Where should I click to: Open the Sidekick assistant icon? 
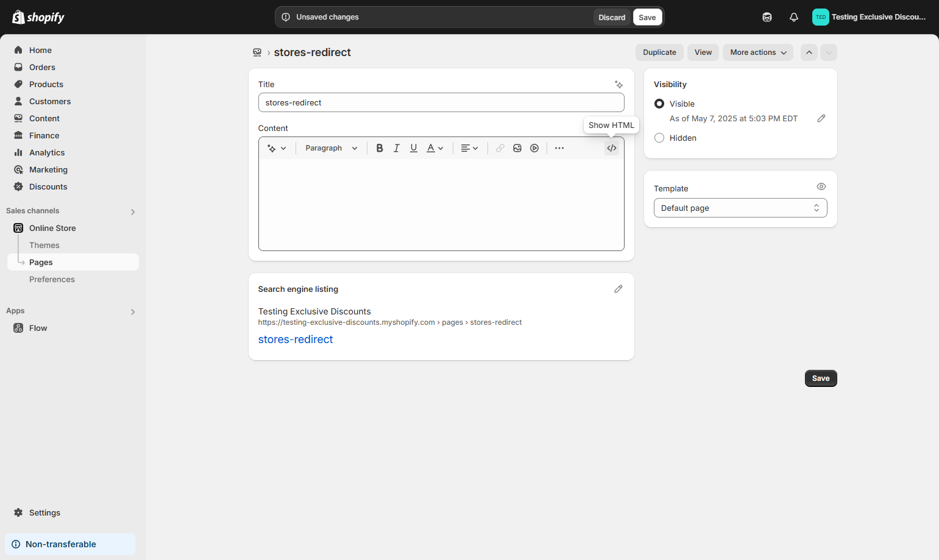(767, 17)
